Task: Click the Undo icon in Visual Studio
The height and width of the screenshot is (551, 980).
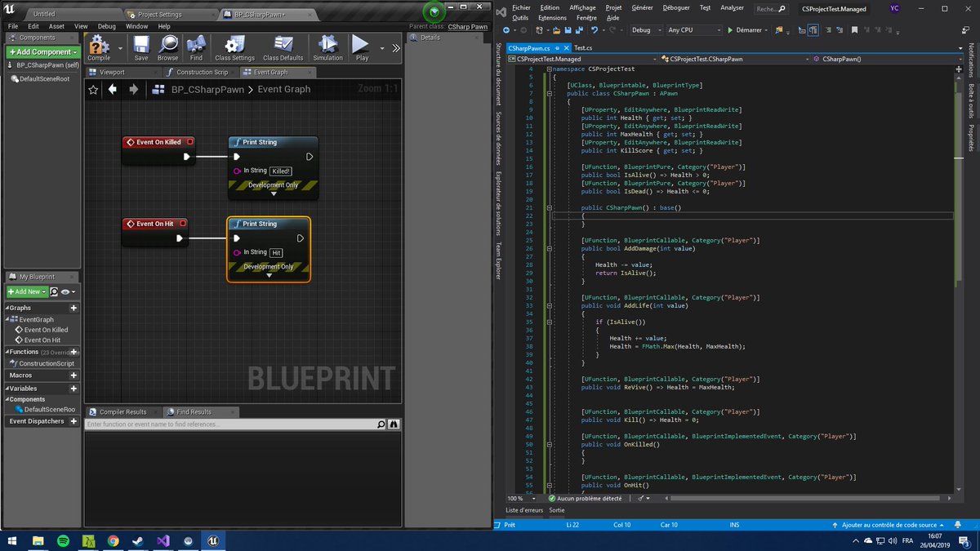Action: [595, 30]
